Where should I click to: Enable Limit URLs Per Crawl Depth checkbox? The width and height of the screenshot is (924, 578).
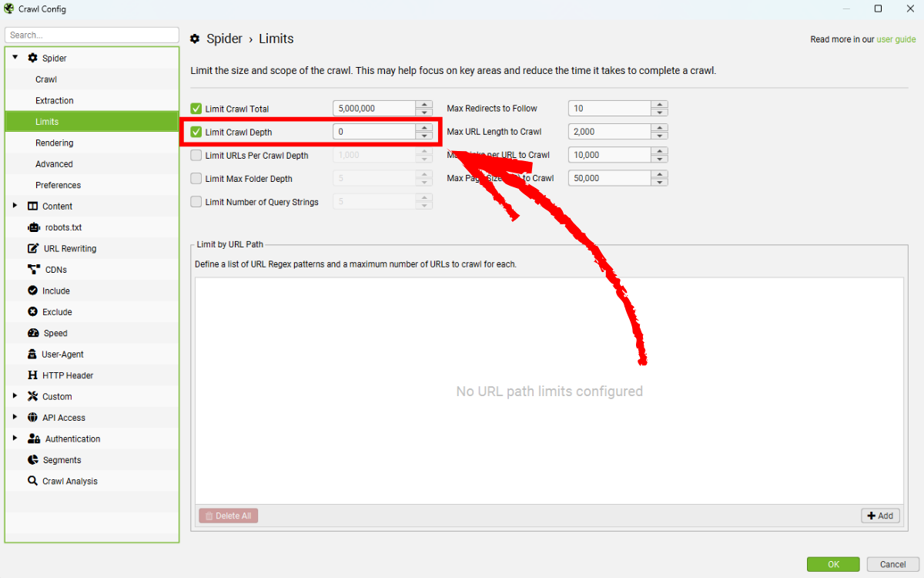(196, 155)
